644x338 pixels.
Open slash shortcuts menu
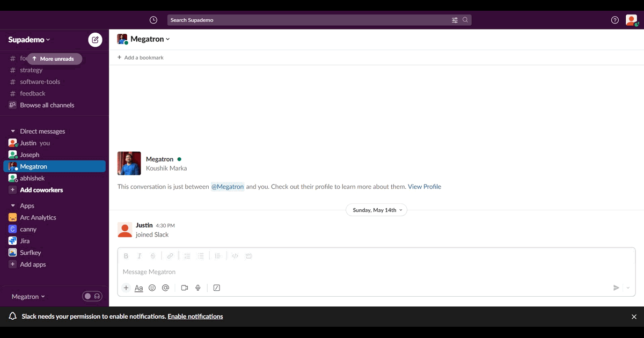click(x=217, y=288)
